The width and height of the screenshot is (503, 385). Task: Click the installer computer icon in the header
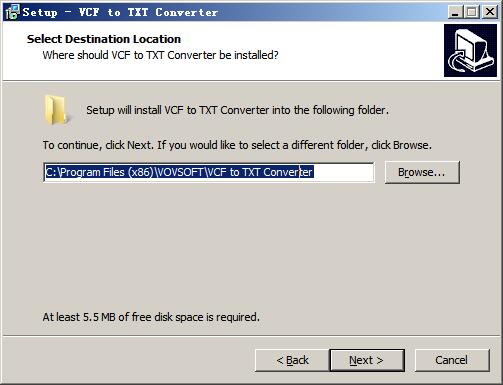pos(470,50)
